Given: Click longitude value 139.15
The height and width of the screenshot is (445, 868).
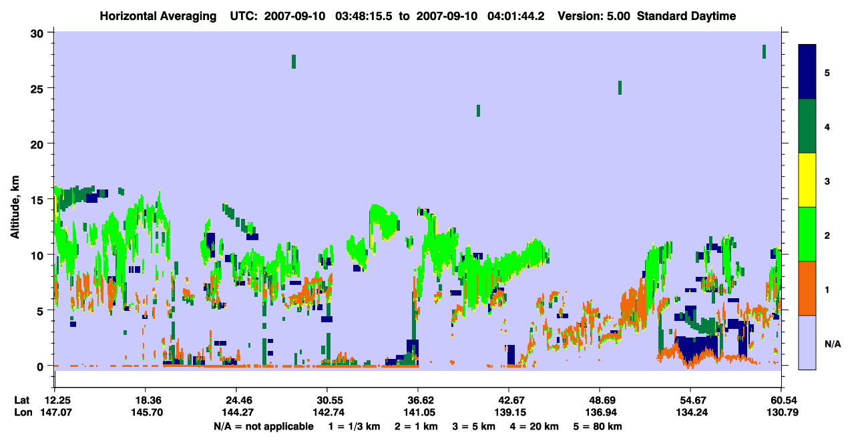Looking at the screenshot, I should 509,412.
